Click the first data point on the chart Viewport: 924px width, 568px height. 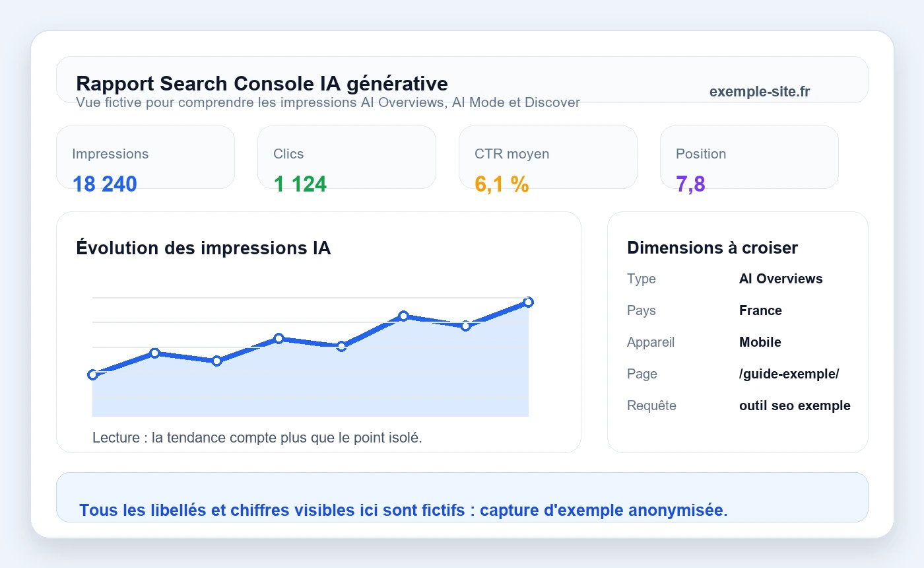[92, 374]
